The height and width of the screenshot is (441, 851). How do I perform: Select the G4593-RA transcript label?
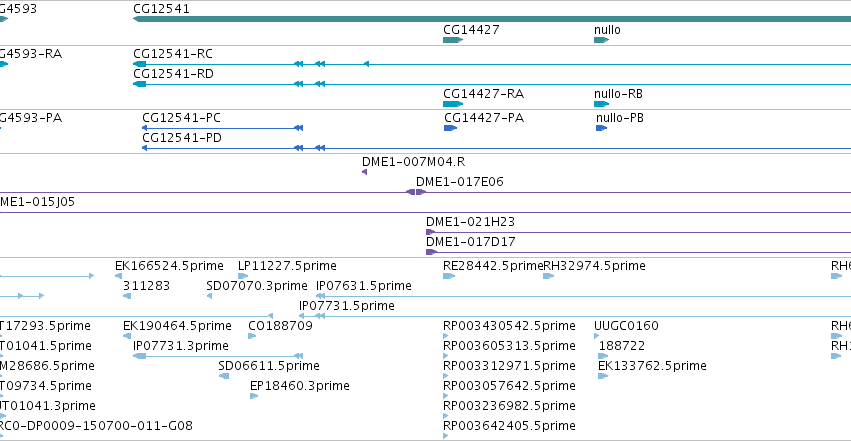tap(31, 54)
